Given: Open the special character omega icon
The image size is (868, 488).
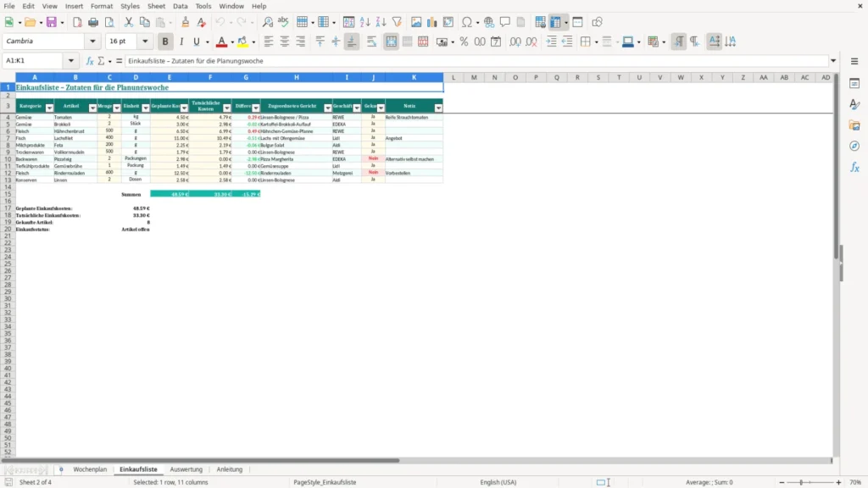Looking at the screenshot, I should pos(467,22).
